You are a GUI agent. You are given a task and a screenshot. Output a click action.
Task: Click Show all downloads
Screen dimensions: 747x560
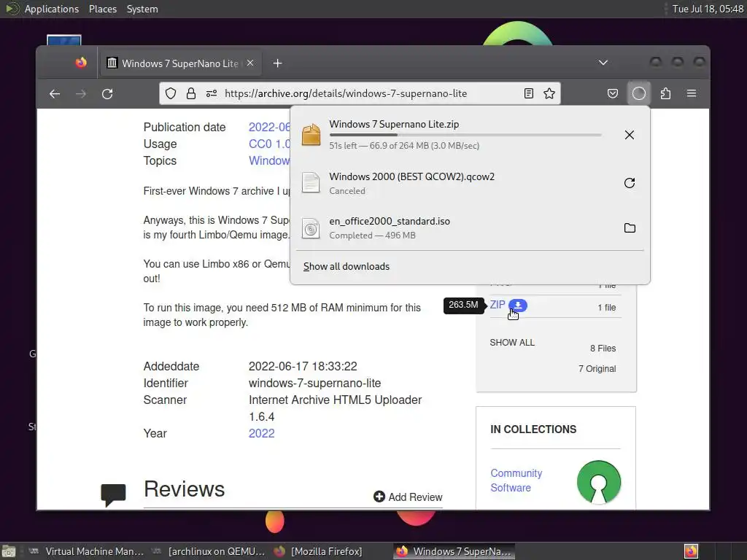pyautogui.click(x=347, y=267)
